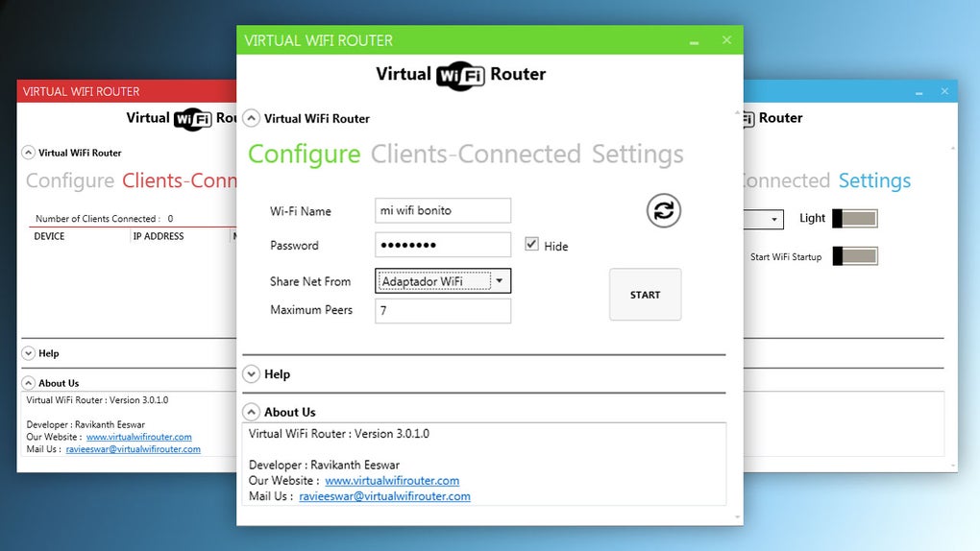The image size is (980, 551).
Task: Click the Virtual WiFi Router logo in the red window
Action: pyautogui.click(x=182, y=118)
